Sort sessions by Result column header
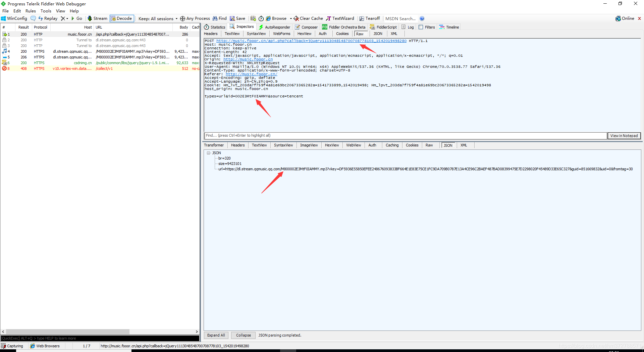The width and height of the screenshot is (644, 352). pyautogui.click(x=23, y=27)
